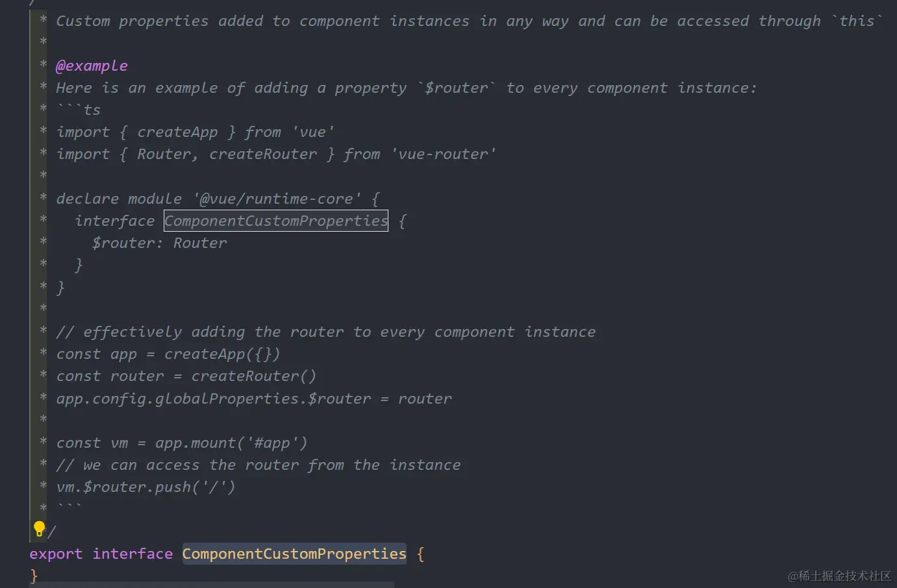
Task: Place the cursor on $router: Router line
Action: click(159, 243)
